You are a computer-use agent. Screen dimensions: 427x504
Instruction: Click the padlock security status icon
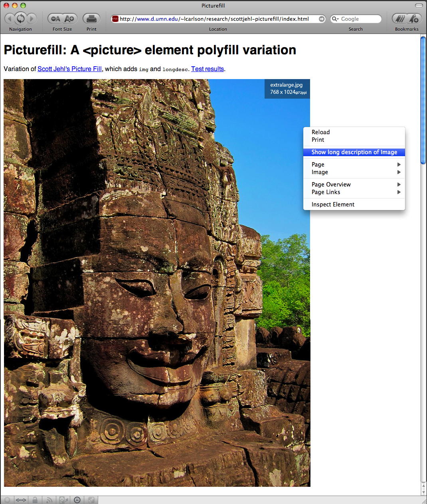click(x=35, y=500)
